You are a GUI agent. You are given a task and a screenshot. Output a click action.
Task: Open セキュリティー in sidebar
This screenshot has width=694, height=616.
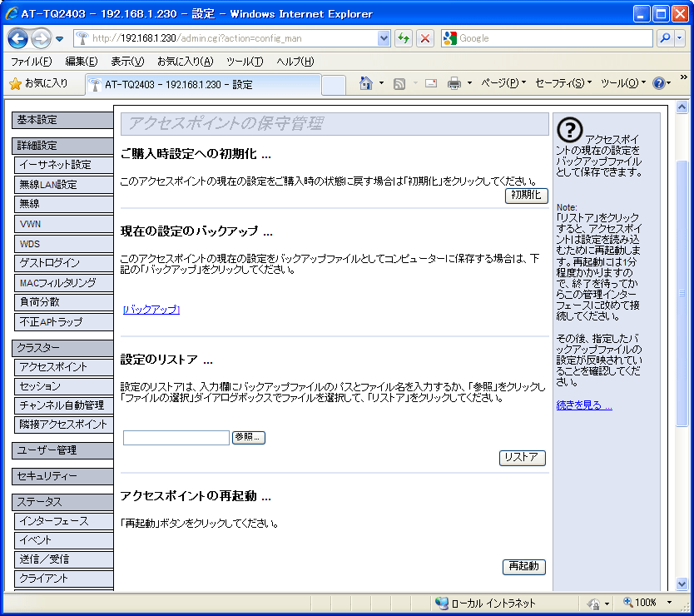tap(62, 476)
